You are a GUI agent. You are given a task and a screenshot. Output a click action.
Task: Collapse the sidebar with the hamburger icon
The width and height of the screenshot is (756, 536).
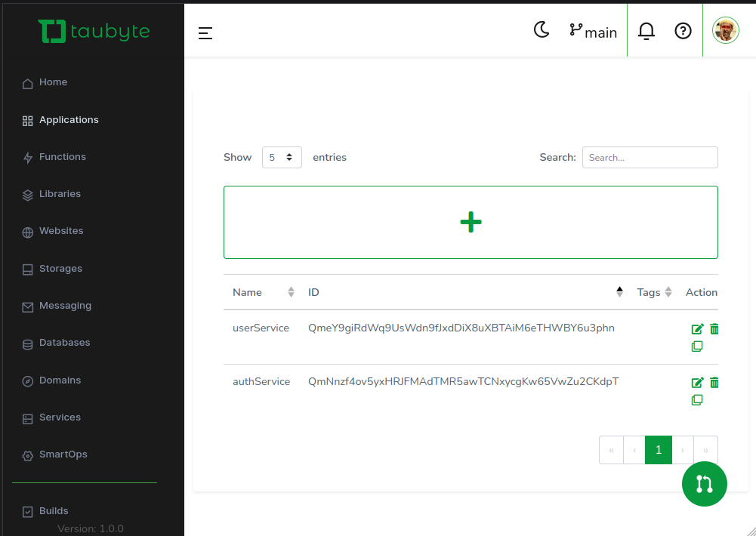(x=205, y=33)
